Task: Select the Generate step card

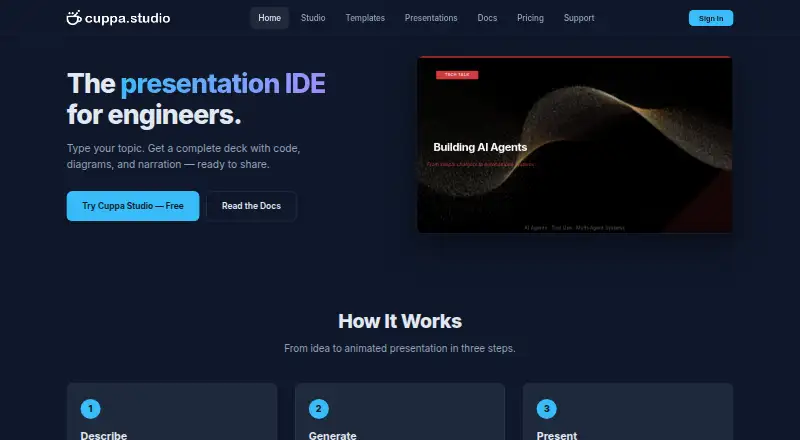Action: click(x=400, y=411)
